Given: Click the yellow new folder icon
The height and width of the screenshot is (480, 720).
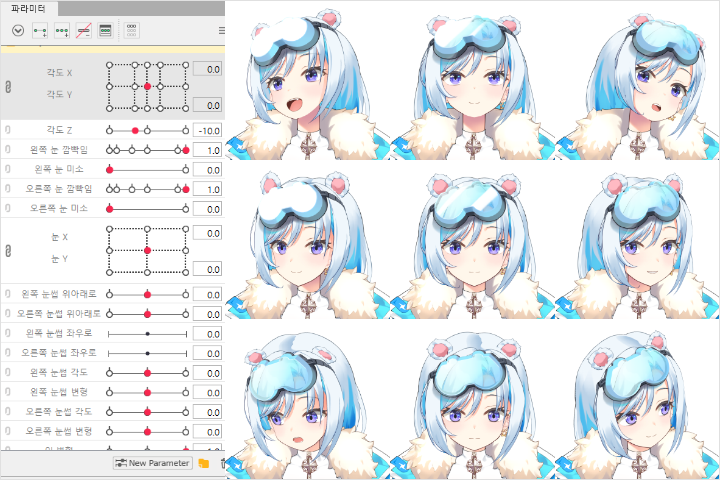Looking at the screenshot, I should click(x=203, y=463).
